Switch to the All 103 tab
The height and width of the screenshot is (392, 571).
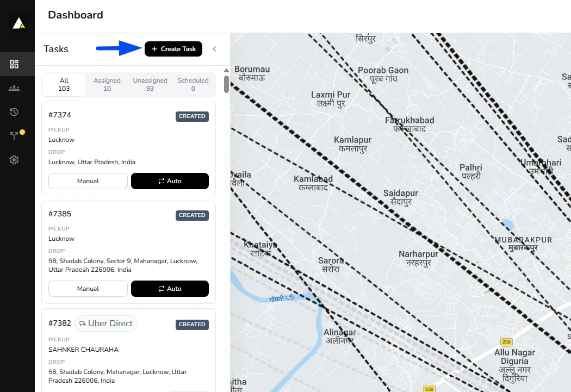point(64,84)
